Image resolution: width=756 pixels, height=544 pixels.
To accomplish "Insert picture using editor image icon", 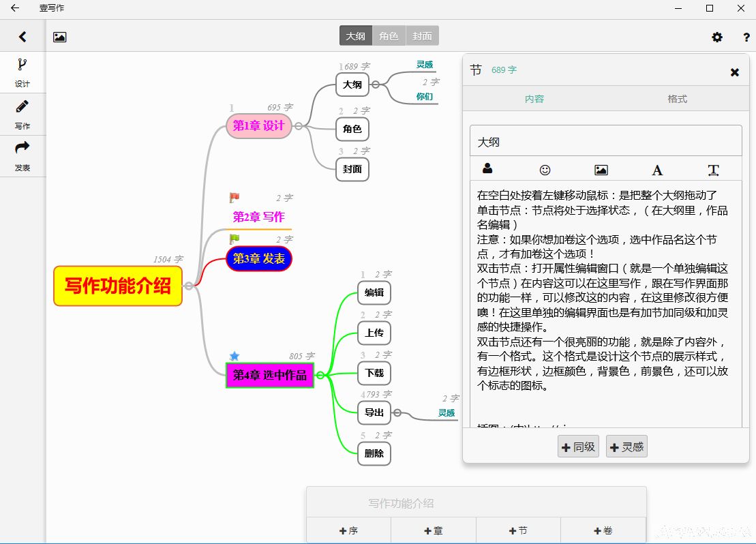I will [601, 170].
